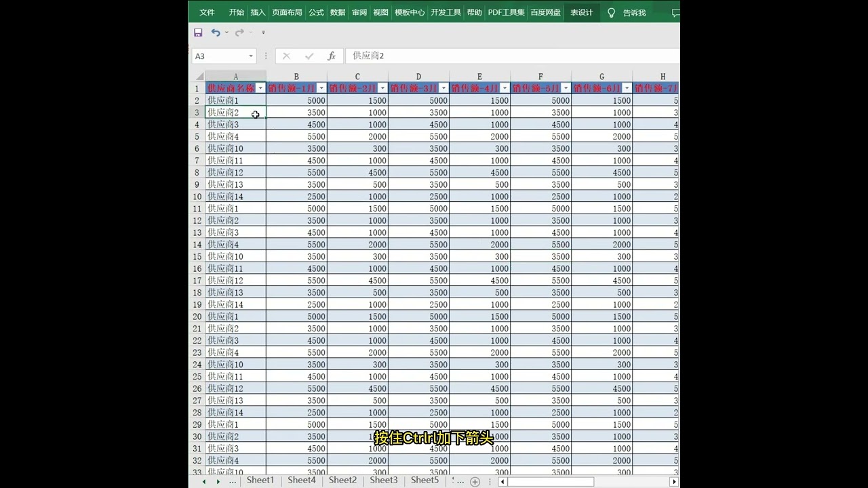This screenshot has height=488, width=868.
Task: Click the previous sheet navigation arrow
Action: pyautogui.click(x=204, y=481)
